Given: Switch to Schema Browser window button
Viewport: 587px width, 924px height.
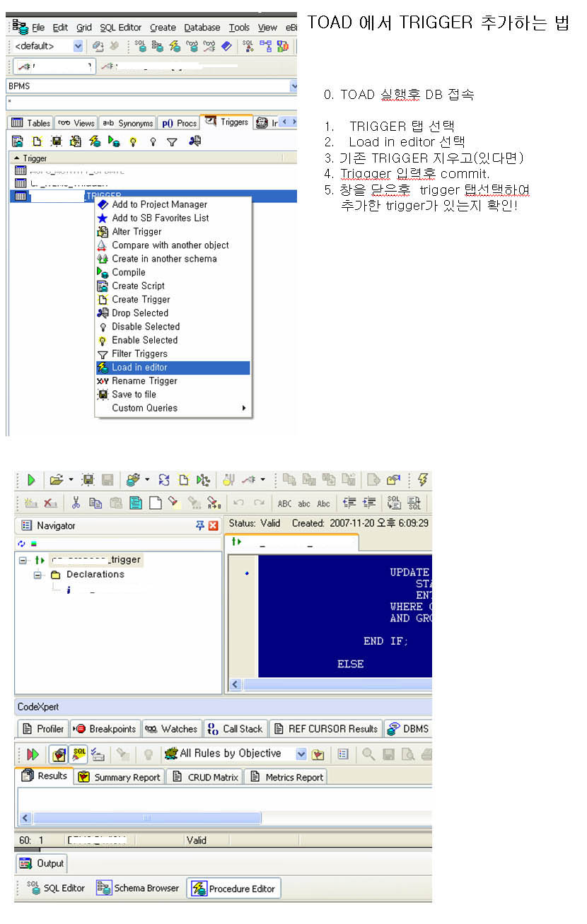Looking at the screenshot, I should (x=138, y=889).
